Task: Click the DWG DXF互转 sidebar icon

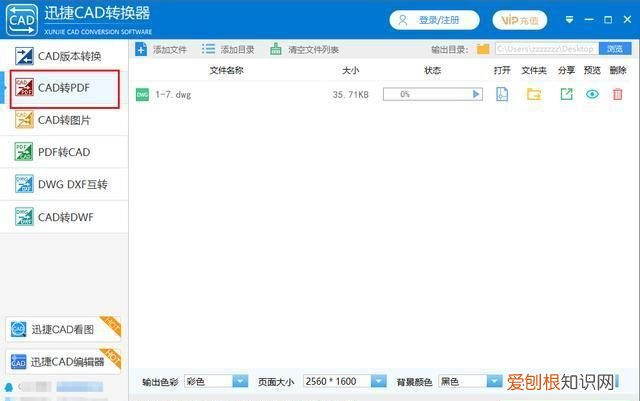Action: [24, 184]
